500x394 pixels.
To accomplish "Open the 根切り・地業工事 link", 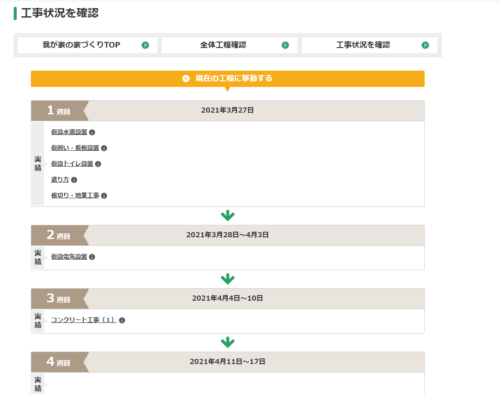I will (75, 195).
